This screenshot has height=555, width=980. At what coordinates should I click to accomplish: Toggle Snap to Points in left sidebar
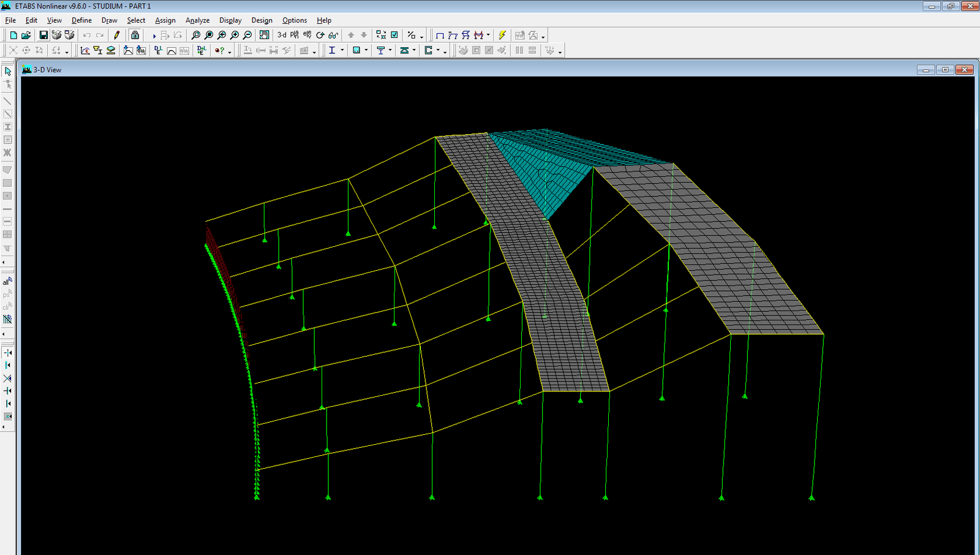[7, 353]
